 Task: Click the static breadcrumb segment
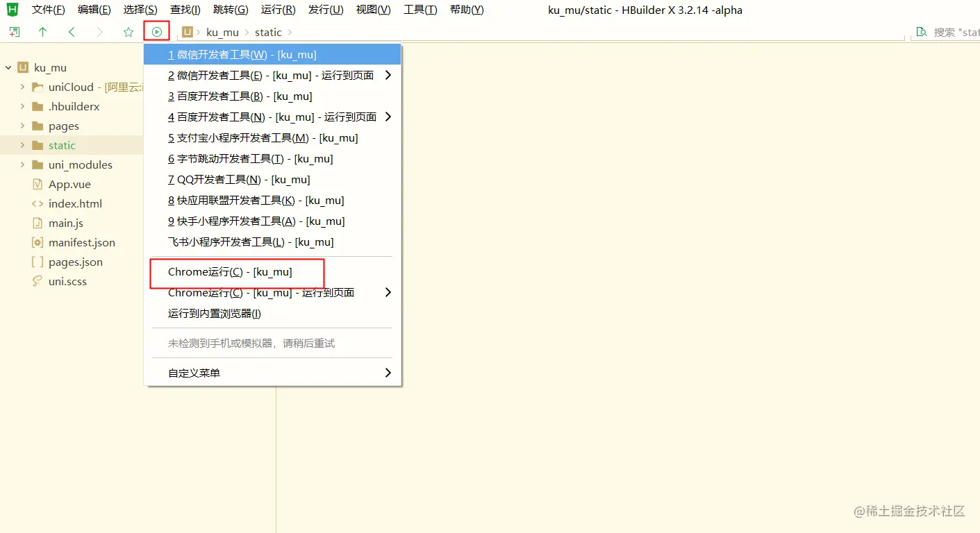point(268,32)
